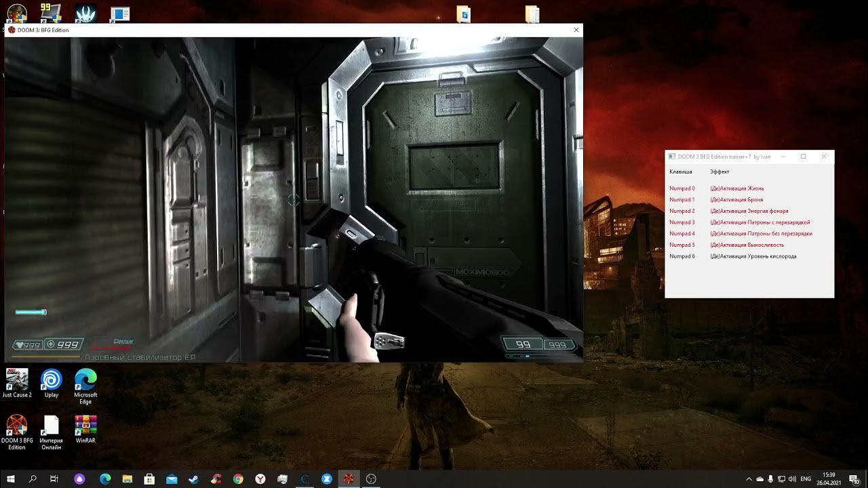
Task: Open Just Cause 2 desktop shortcut
Action: tap(17, 384)
